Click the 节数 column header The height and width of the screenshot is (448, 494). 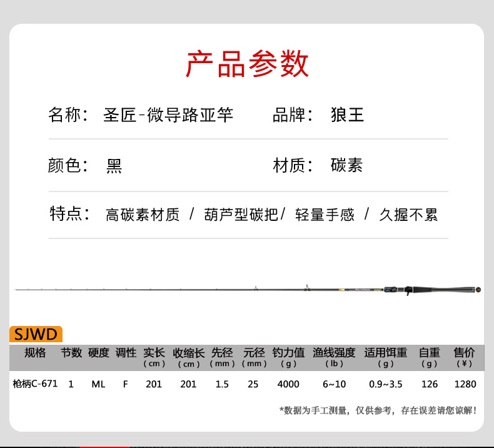[x=71, y=353]
